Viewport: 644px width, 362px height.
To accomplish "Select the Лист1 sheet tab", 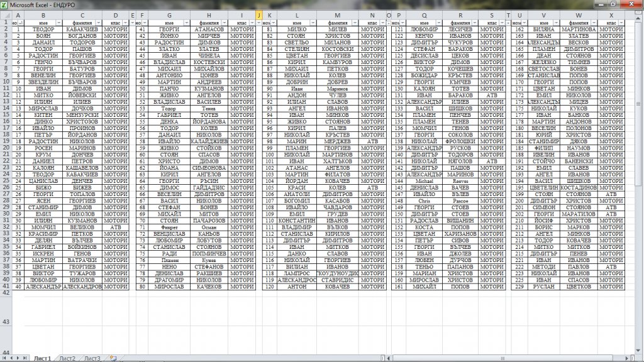I will click(x=42, y=358).
